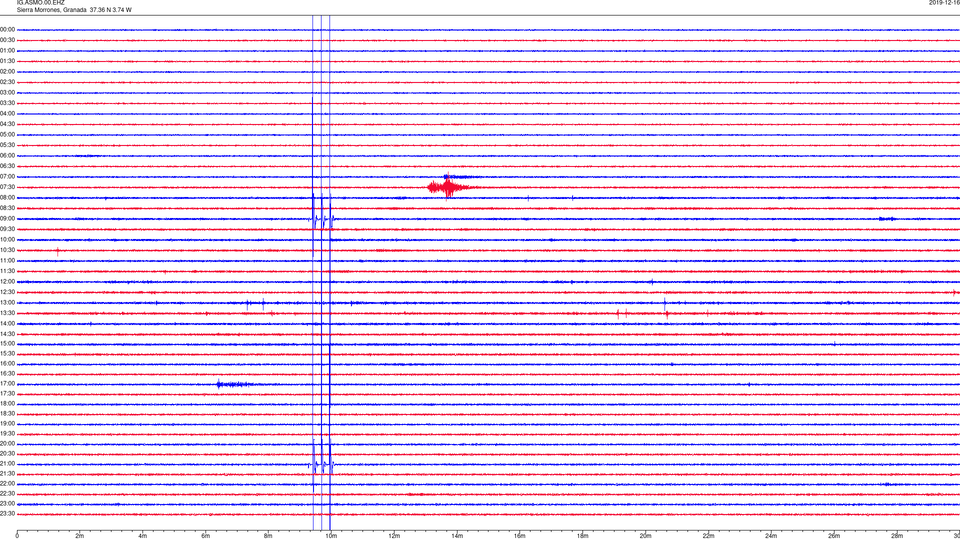The width and height of the screenshot is (960, 540).
Task: Select the 12:00 trace time label
Action: pos(7,282)
